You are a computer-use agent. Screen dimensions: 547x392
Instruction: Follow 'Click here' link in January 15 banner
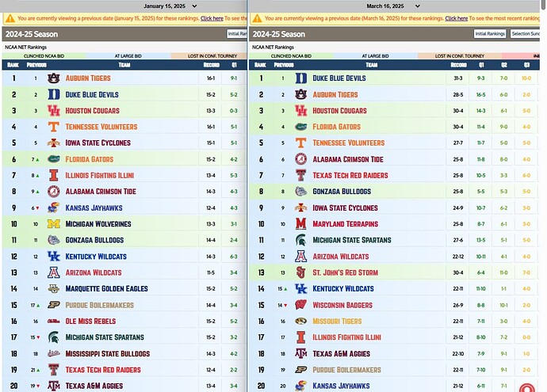pyautogui.click(x=211, y=17)
